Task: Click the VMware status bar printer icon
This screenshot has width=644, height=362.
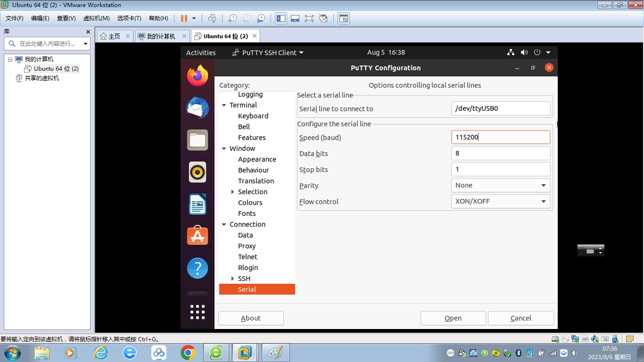Action: 585,339
